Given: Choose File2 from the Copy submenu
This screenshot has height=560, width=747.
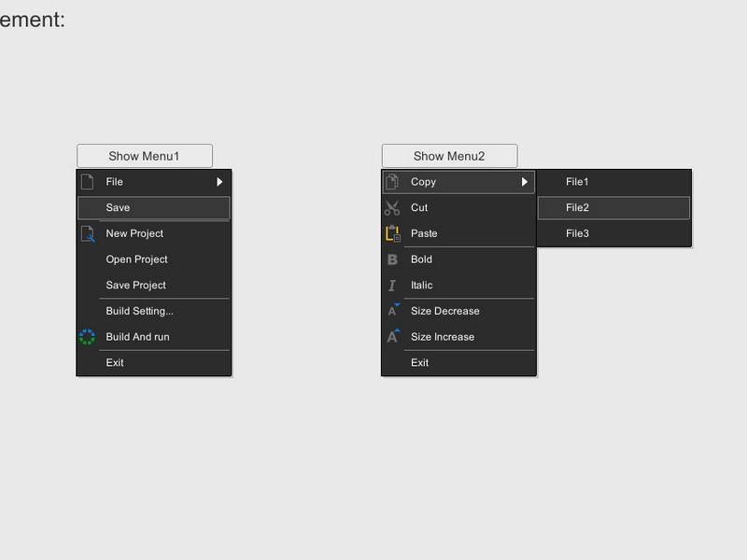Looking at the screenshot, I should [x=613, y=208].
